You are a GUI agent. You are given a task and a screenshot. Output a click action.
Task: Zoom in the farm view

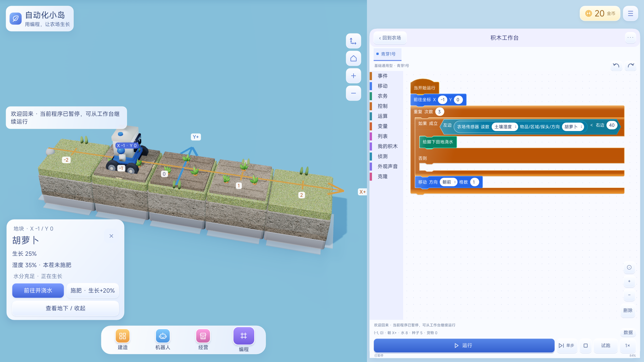pos(353,76)
